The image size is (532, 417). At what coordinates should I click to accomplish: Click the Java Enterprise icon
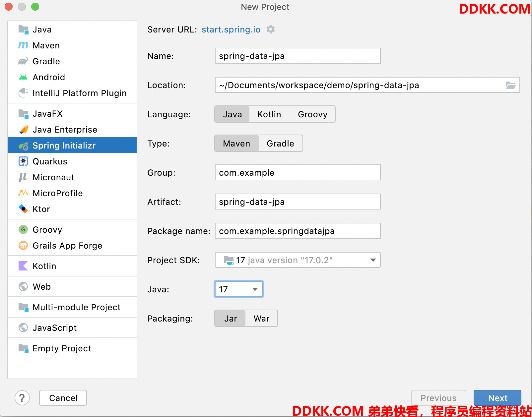[x=23, y=129]
